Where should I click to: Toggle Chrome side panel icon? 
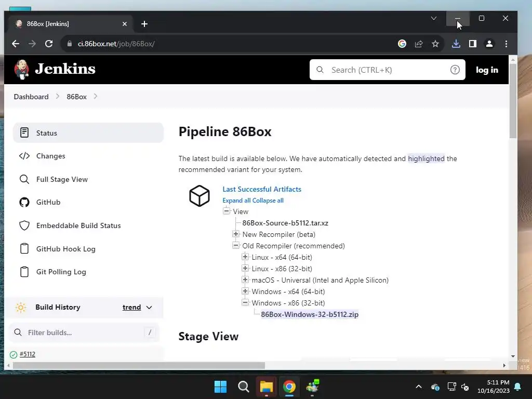click(473, 44)
